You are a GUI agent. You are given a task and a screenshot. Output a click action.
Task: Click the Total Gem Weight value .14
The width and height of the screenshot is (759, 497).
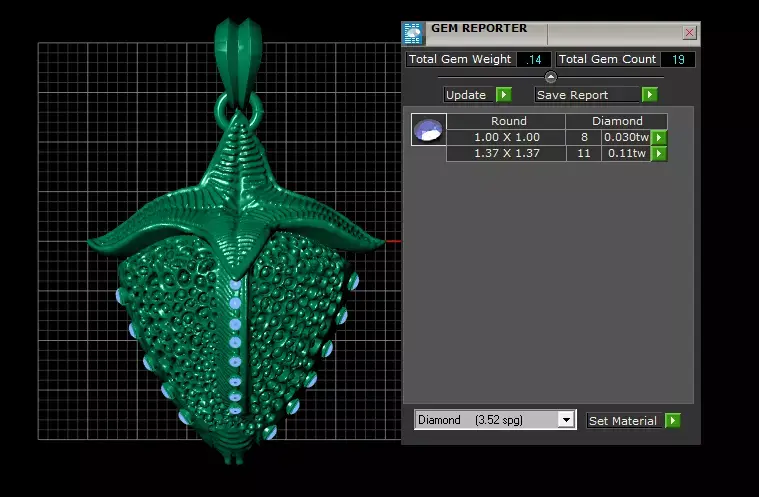coord(534,60)
